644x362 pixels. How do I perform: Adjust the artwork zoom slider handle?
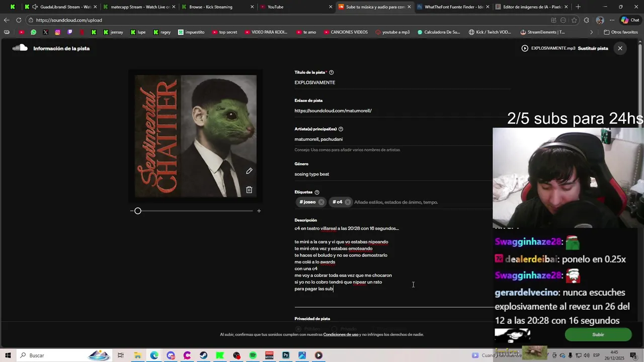(x=138, y=211)
